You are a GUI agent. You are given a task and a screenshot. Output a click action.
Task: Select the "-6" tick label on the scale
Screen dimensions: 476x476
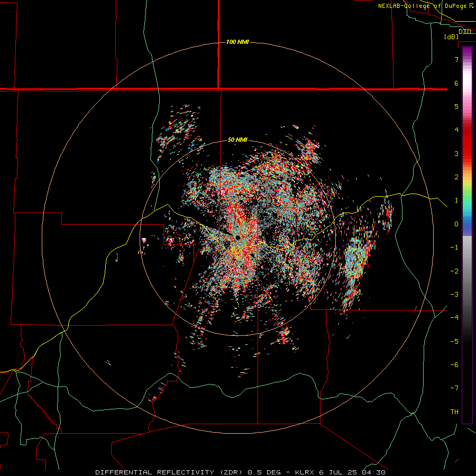[454, 365]
